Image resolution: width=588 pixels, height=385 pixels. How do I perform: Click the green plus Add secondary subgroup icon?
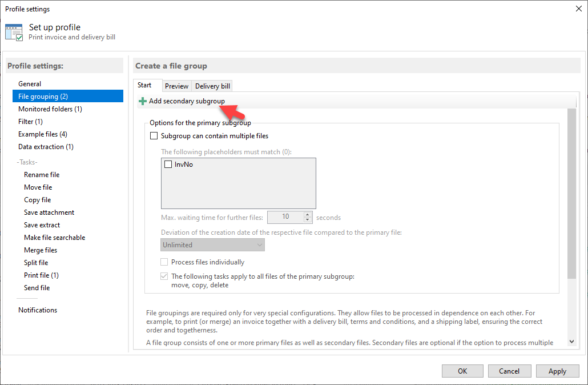click(143, 101)
